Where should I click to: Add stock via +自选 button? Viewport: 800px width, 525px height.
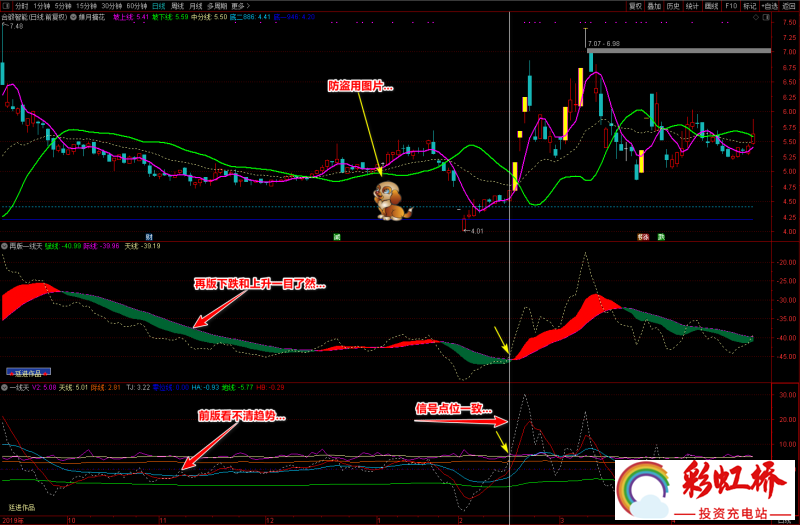[x=770, y=6]
